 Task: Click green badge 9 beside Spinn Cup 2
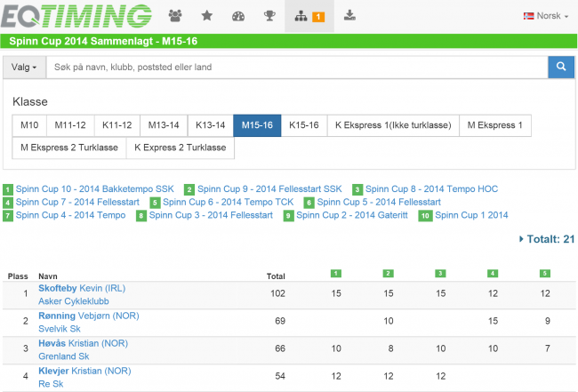pyautogui.click(x=289, y=215)
